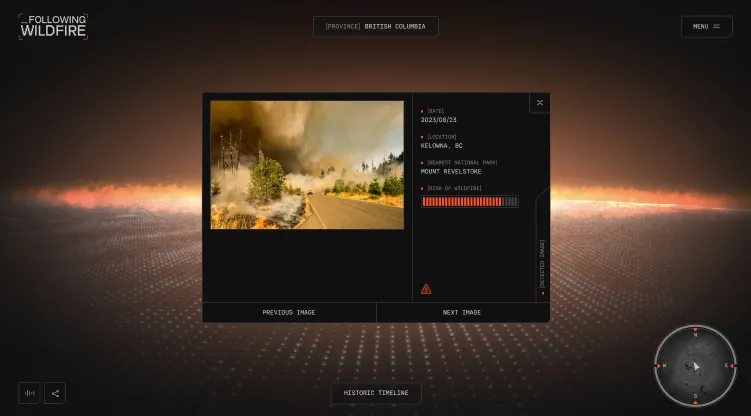Viewport: 751px width, 416px height.
Task: Go to the previous image
Action: coord(289,313)
